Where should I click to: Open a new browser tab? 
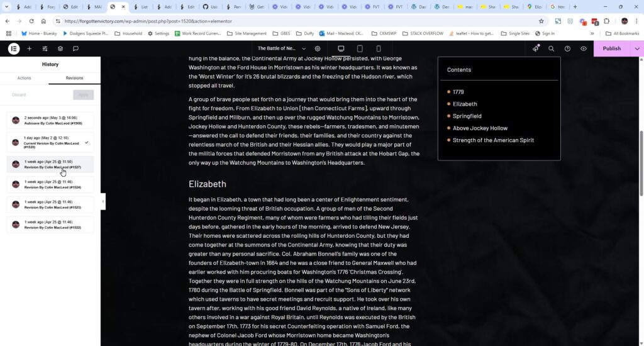[x=575, y=6]
